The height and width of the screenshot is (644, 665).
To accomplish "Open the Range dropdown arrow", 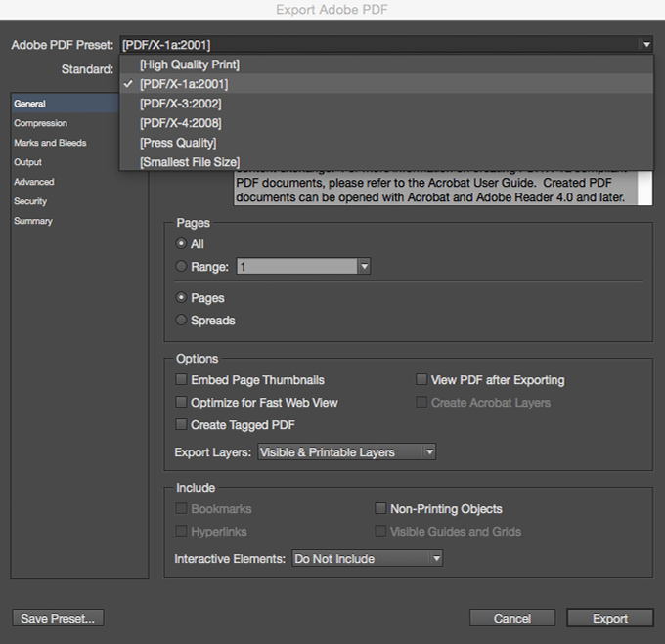I will pos(364,266).
